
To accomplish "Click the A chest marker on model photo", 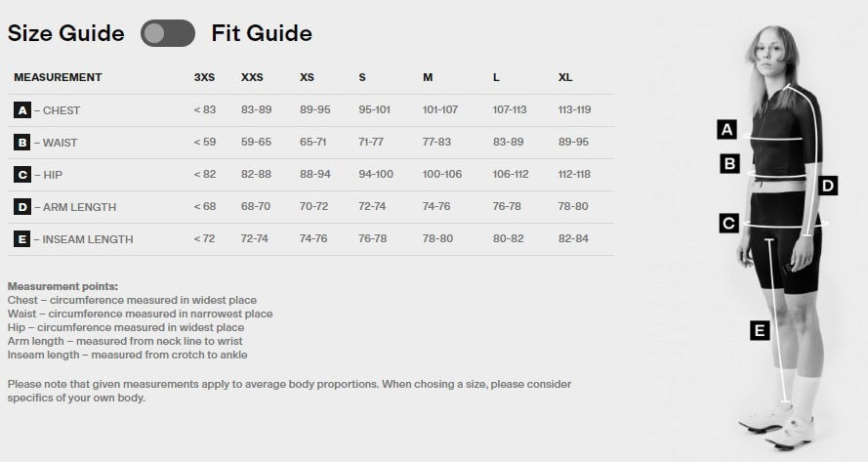I will 725,129.
